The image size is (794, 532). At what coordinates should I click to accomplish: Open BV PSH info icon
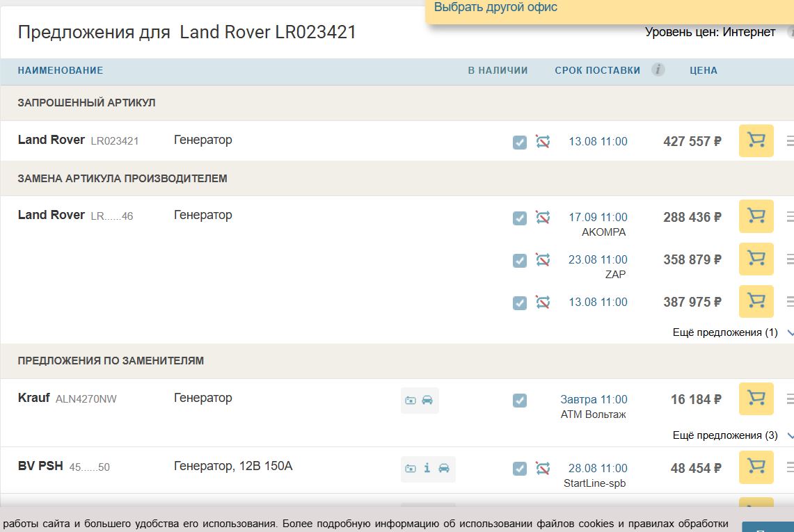(427, 468)
